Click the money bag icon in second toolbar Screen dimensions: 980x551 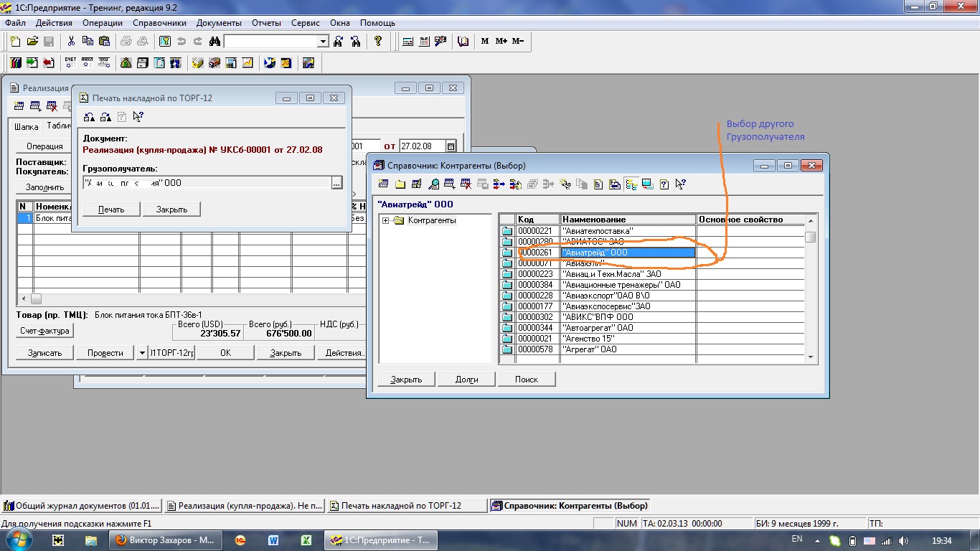pos(126,62)
